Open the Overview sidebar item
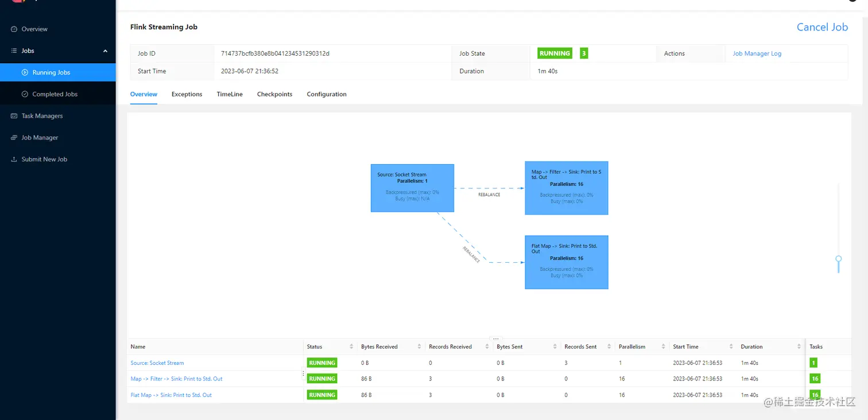 click(57, 29)
